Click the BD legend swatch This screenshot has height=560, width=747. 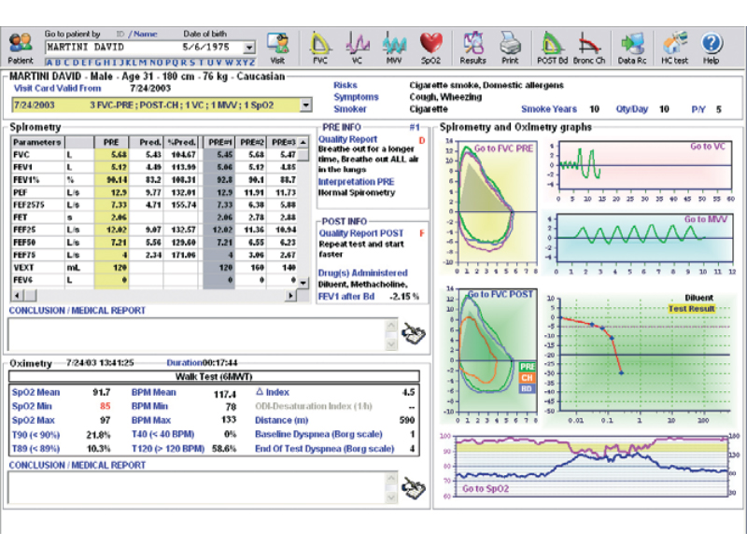(x=528, y=388)
